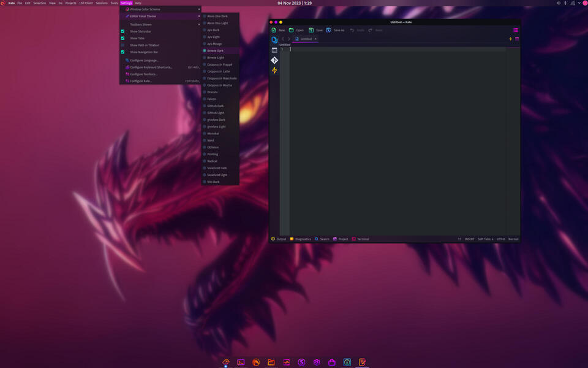This screenshot has height=368, width=588.
Task: Click the date and time clock
Action: (295, 3)
